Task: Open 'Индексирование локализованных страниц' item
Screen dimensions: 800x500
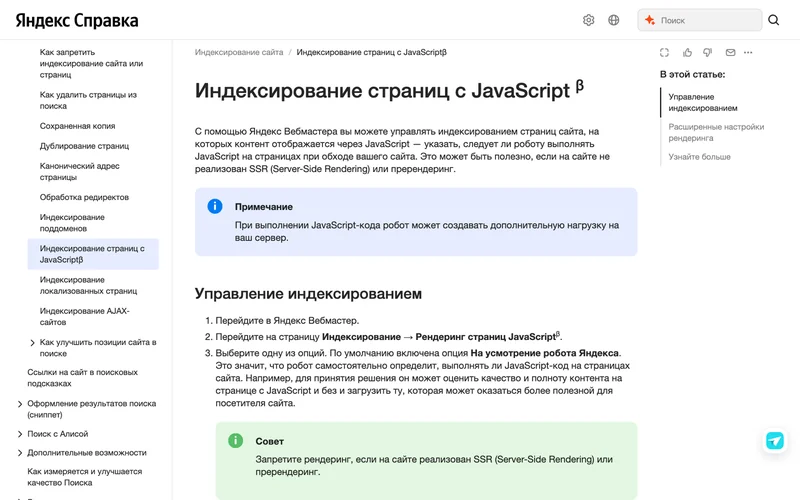Action: (x=88, y=285)
